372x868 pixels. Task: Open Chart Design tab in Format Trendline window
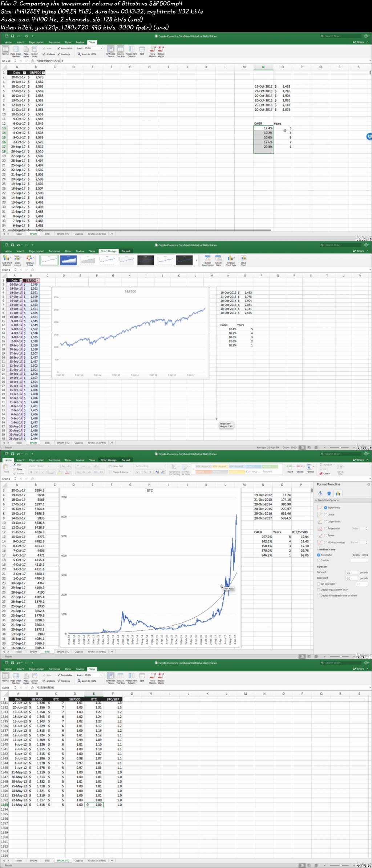click(x=108, y=460)
